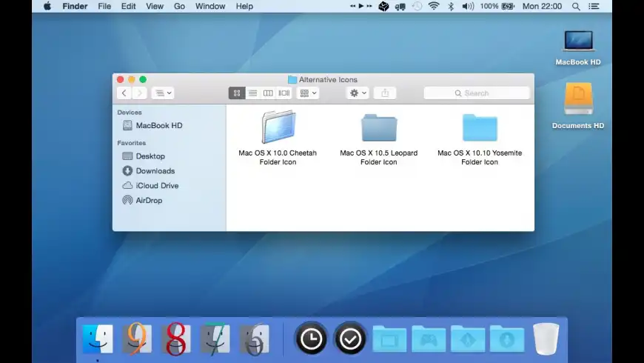Screen dimensions: 644x363
Task: Open the Action gear dropdown menu
Action: pyautogui.click(x=358, y=93)
